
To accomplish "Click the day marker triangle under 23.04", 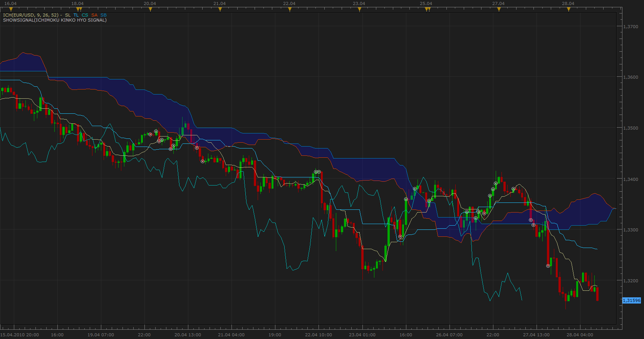I will tap(359, 10).
